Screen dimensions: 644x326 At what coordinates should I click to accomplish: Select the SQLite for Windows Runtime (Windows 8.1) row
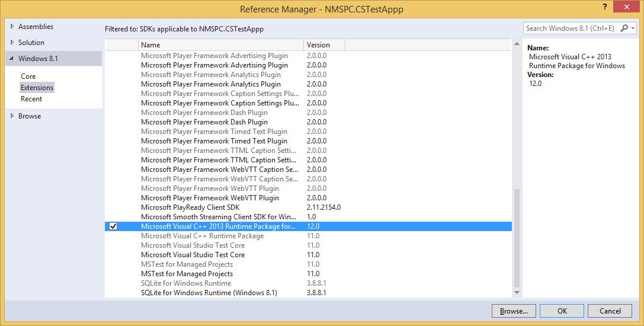308,293
